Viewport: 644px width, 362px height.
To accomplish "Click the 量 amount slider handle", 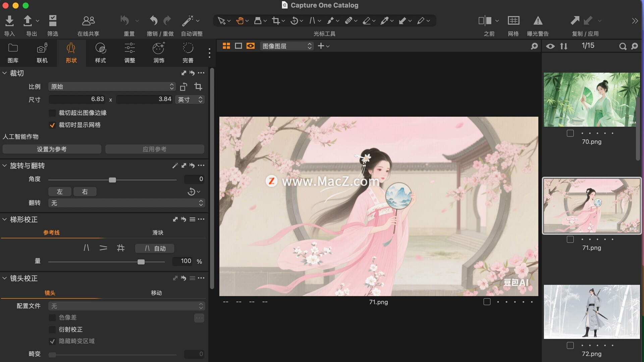I will click(x=141, y=262).
